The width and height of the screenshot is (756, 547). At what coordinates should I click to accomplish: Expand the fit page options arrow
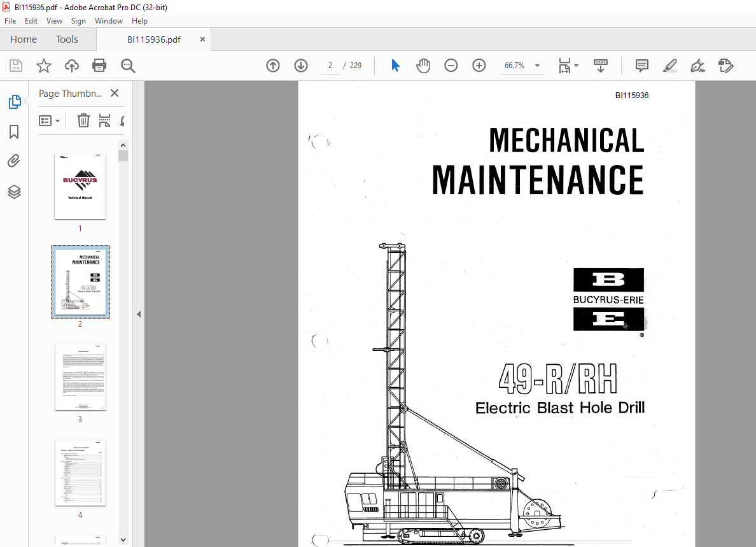[x=576, y=66]
